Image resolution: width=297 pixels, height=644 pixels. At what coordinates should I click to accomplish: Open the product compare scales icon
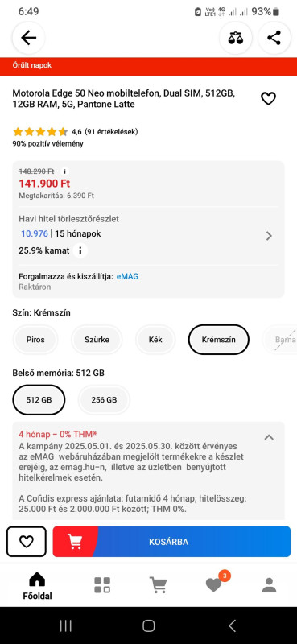coord(236,38)
